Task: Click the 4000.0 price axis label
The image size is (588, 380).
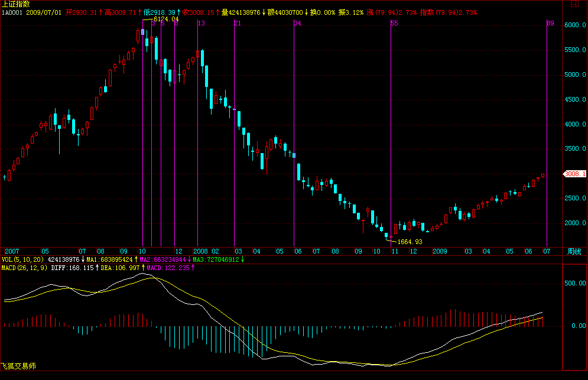Action: tap(575, 124)
